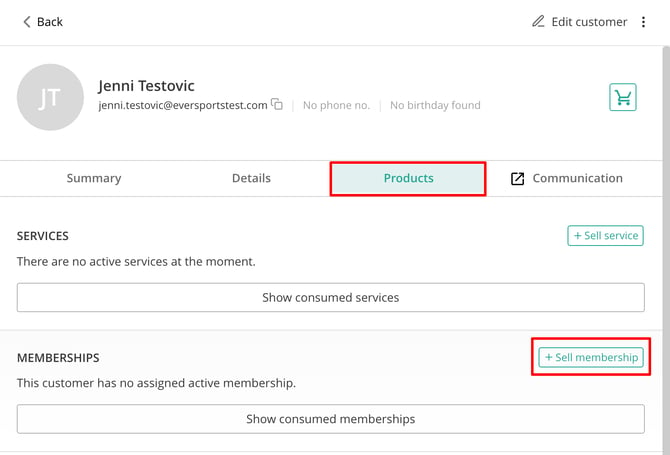Image resolution: width=670 pixels, height=455 pixels.
Task: Select the Products tab
Action: click(408, 179)
